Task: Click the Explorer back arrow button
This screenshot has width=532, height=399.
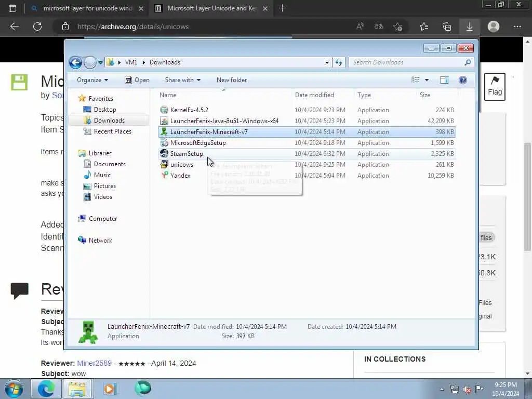Action: (75, 62)
